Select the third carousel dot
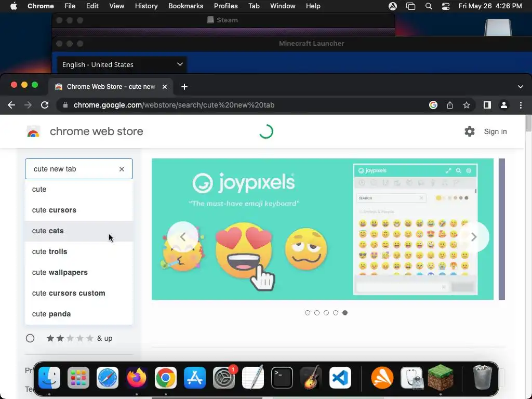Viewport: 532px width, 399px height. pos(326,313)
